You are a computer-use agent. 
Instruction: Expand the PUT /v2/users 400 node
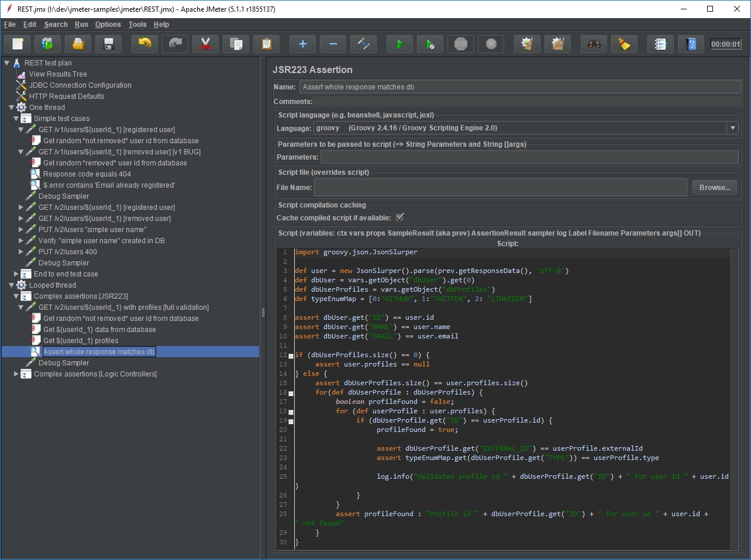click(x=21, y=252)
